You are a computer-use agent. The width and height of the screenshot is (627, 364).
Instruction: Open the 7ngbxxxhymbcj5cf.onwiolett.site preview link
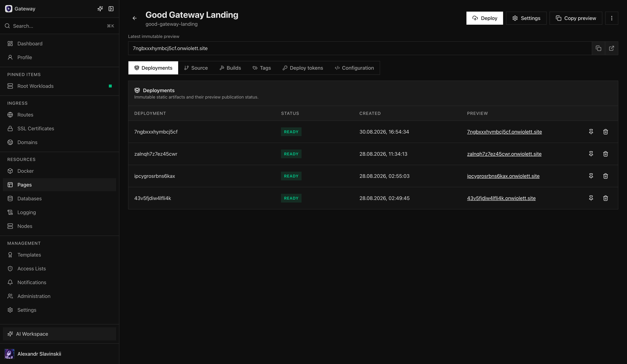tap(504, 132)
